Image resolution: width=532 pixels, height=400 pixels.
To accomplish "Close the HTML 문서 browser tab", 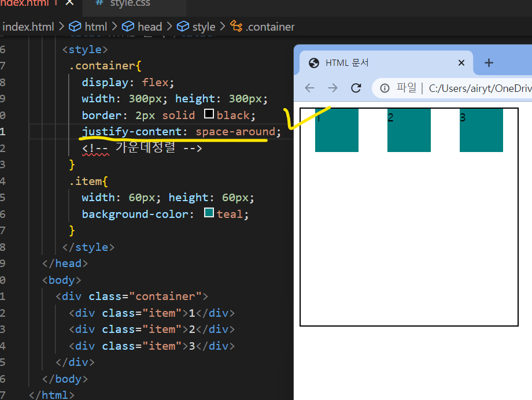I will [x=461, y=63].
